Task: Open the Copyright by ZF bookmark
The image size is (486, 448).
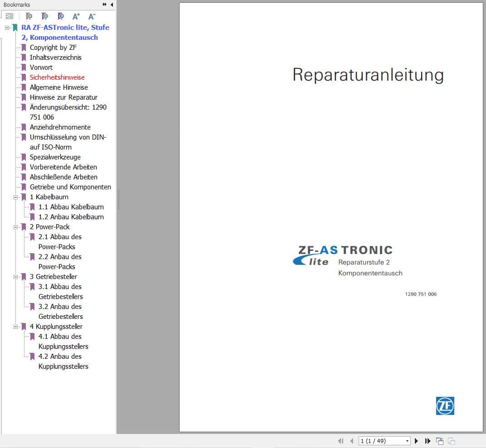Action: click(53, 48)
